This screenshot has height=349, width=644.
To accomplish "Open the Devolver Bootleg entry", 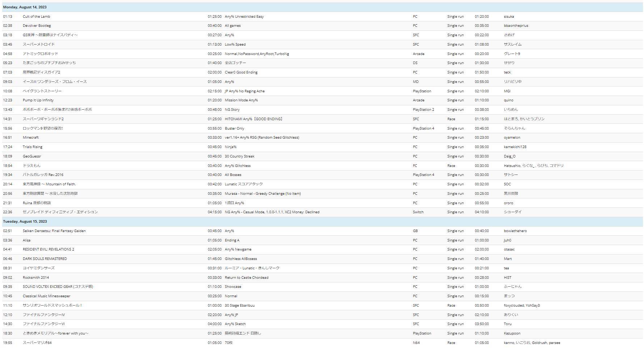I will [x=37, y=26].
